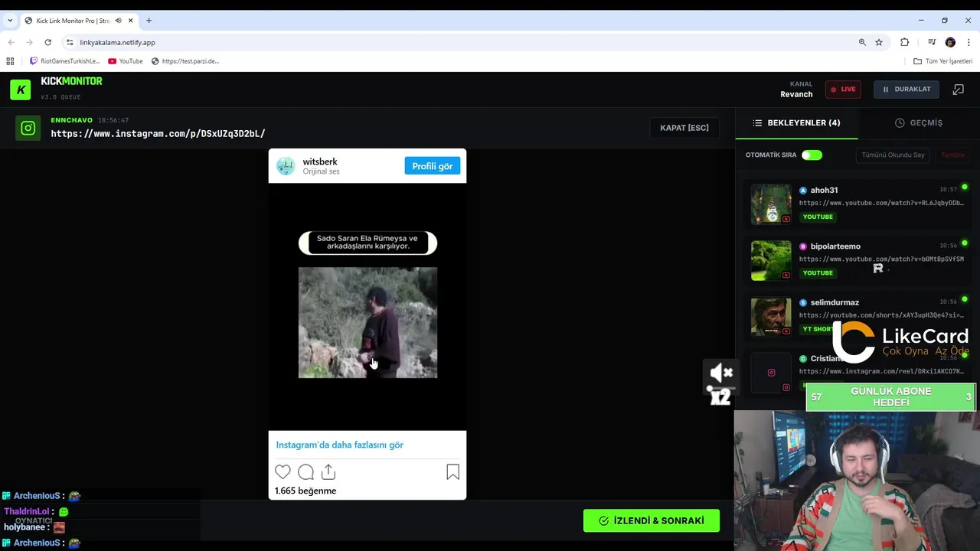This screenshot has width=980, height=551.
Task: Switch to the Bekleyenler (4) tab
Action: tap(796, 122)
